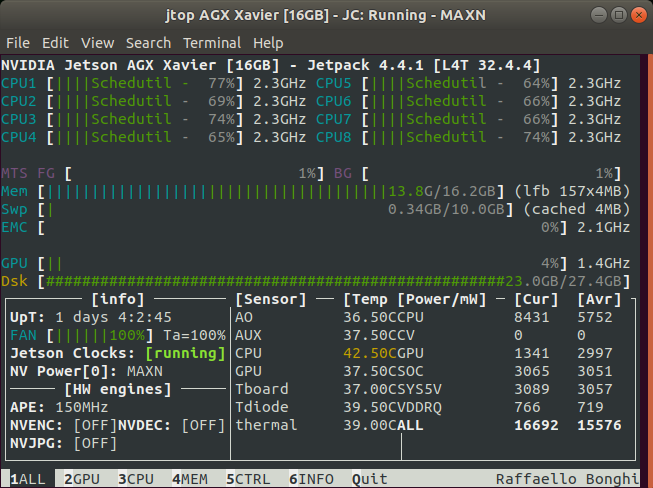Switch to the 6INFO tab

coord(311,479)
